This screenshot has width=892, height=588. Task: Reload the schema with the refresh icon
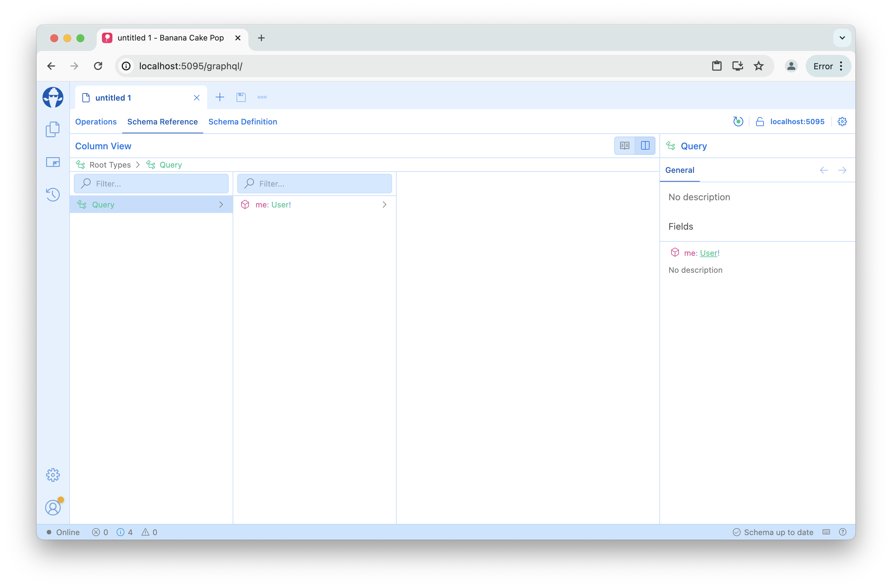[x=738, y=122]
